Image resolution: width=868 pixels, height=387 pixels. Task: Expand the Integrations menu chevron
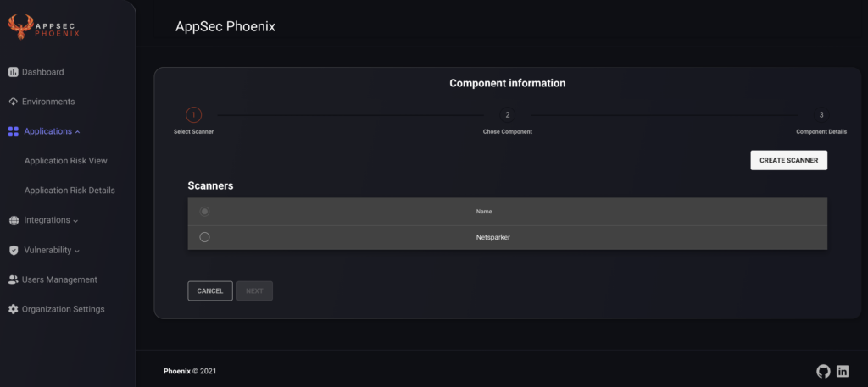click(x=75, y=221)
